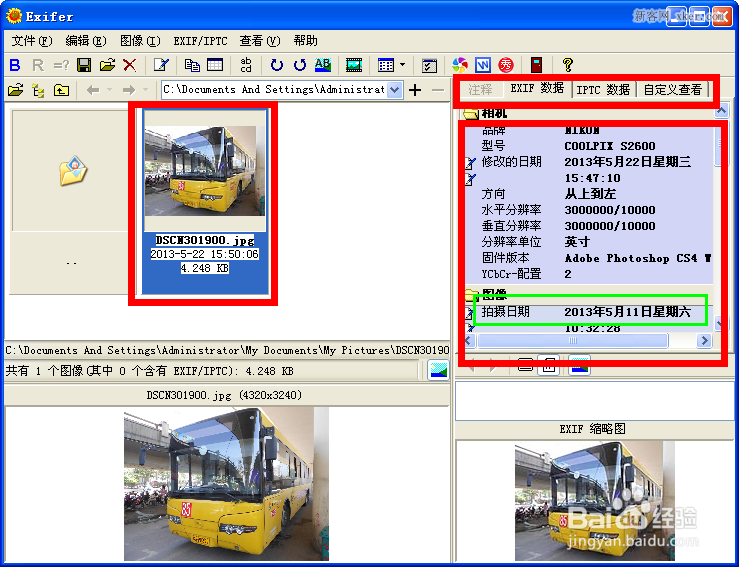Open the view mode grid dropdown arrow

402,65
